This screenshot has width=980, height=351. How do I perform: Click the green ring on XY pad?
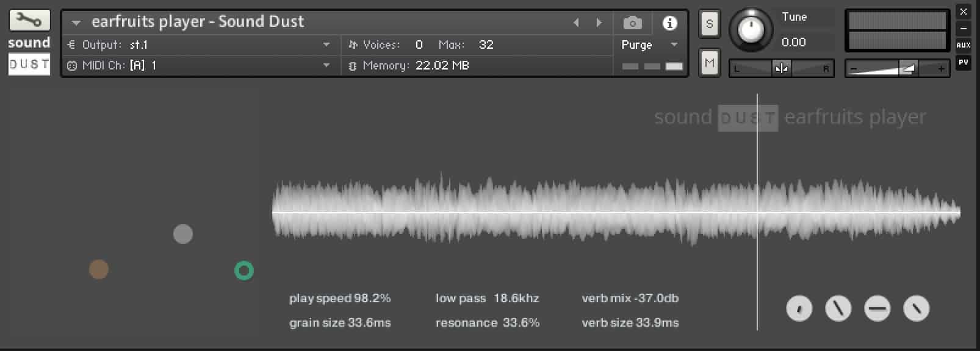[244, 271]
